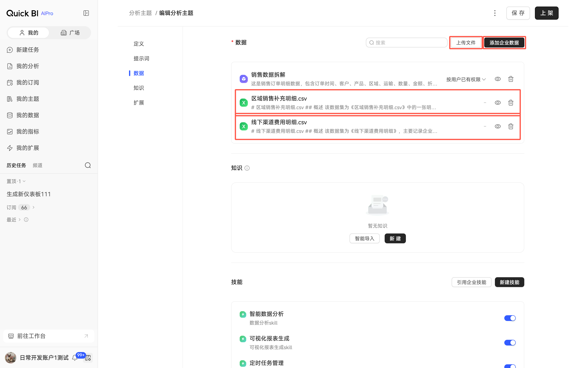588x368 pixels.
Task: Click the 新建任务 plus icon
Action: (10, 50)
